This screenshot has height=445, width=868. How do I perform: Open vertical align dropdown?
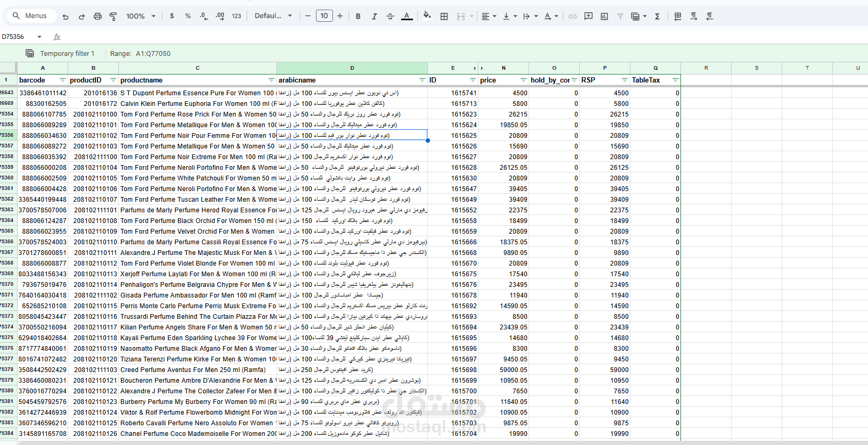[x=509, y=16]
